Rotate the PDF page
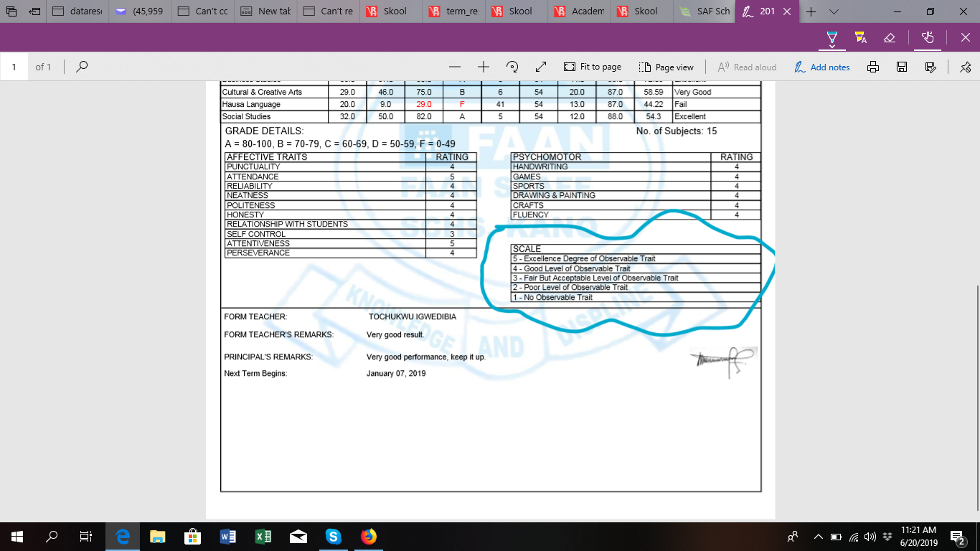This screenshot has height=551, width=980. 512,67
